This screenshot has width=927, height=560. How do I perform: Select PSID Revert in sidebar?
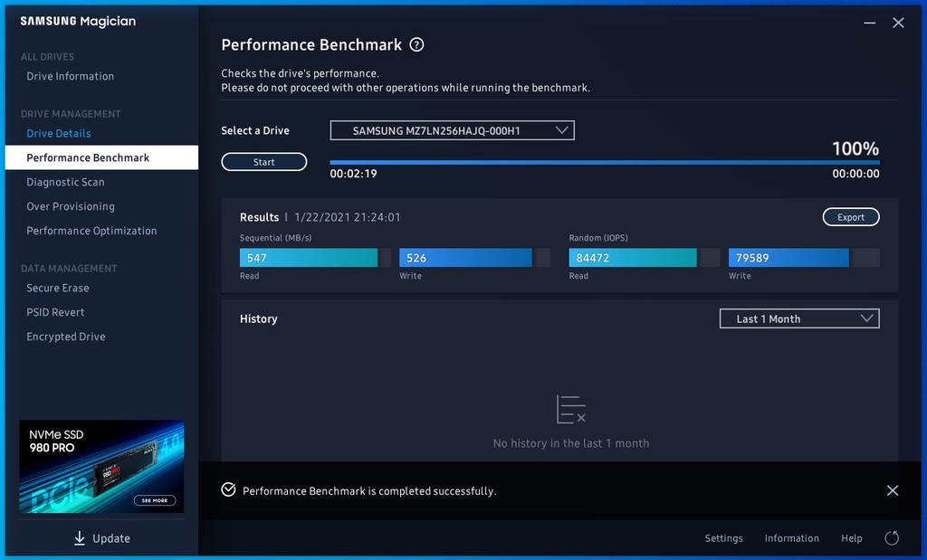[55, 313]
